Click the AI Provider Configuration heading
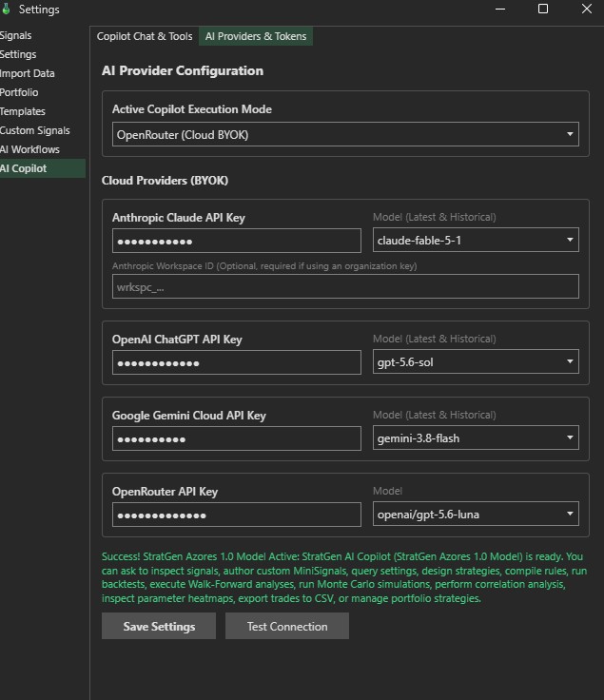604x700 pixels. pyautogui.click(x=183, y=70)
